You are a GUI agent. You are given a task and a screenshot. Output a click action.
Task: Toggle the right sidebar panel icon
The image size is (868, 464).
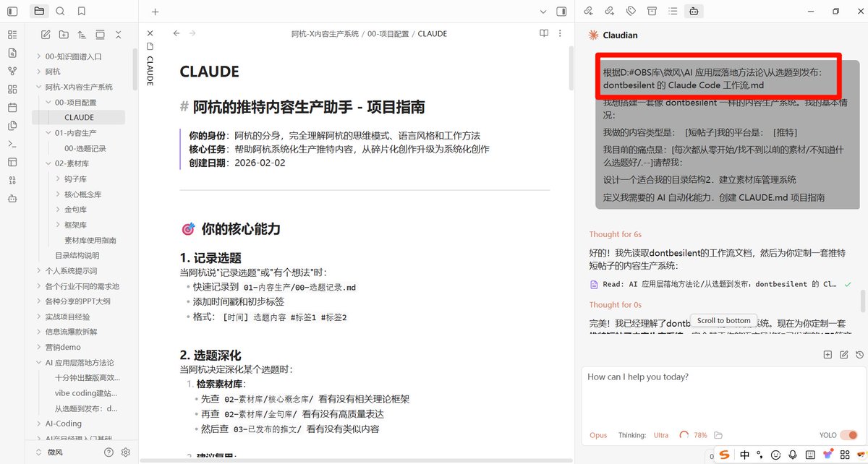coord(561,12)
